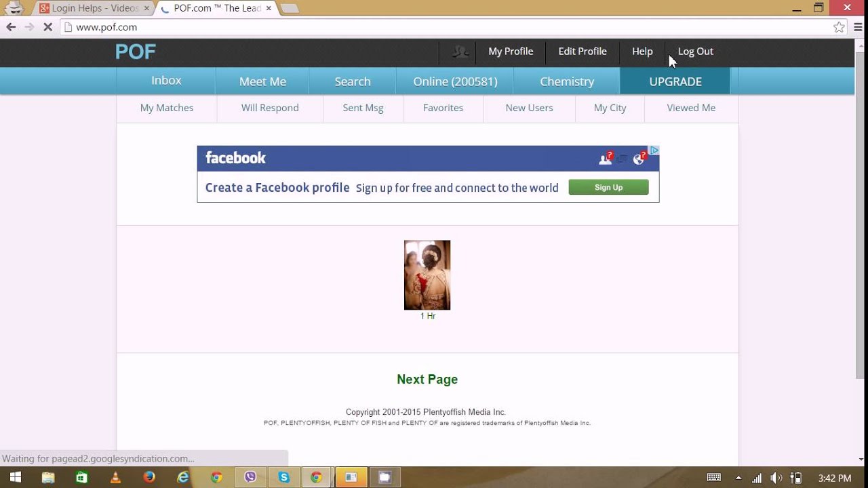
Task: Click the volume icon in system tray
Action: 776,478
